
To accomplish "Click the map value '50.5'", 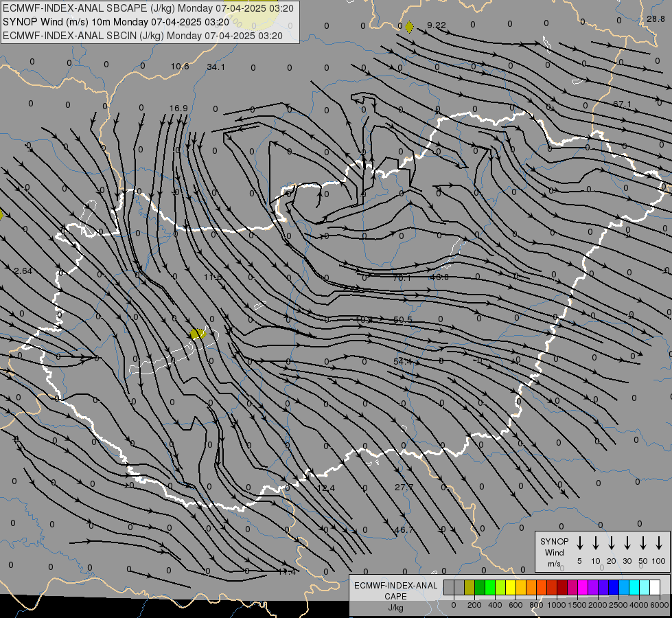I will click(x=402, y=320).
